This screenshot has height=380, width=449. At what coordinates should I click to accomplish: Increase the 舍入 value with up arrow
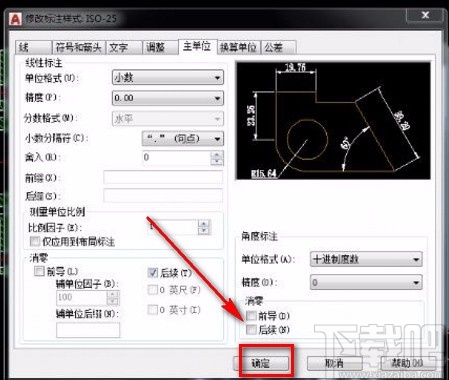click(217, 155)
